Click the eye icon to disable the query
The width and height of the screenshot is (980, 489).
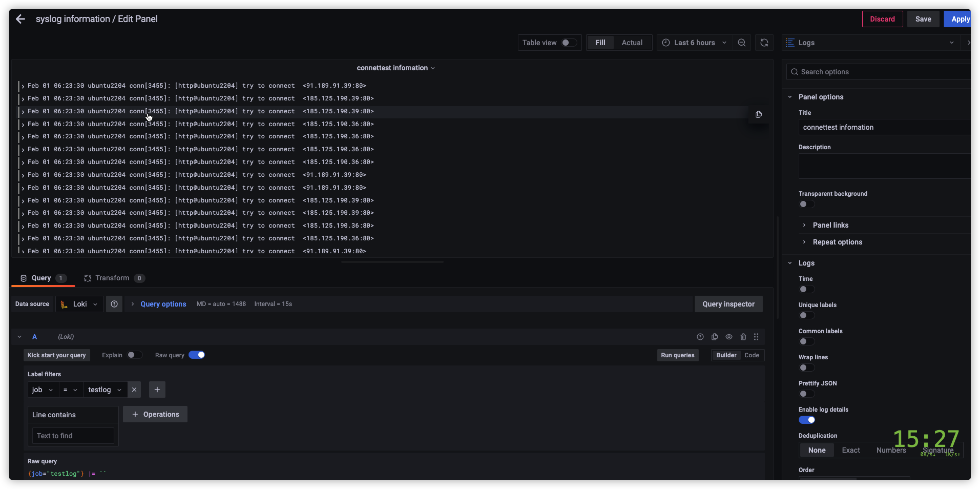tap(729, 337)
